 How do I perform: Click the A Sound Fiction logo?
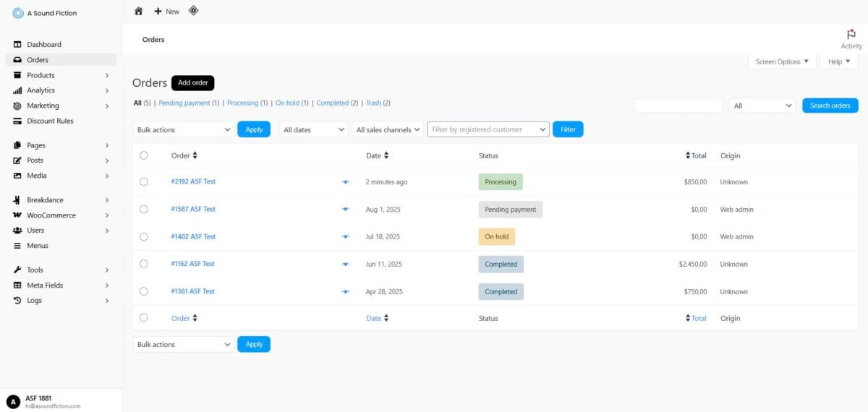pyautogui.click(x=18, y=13)
